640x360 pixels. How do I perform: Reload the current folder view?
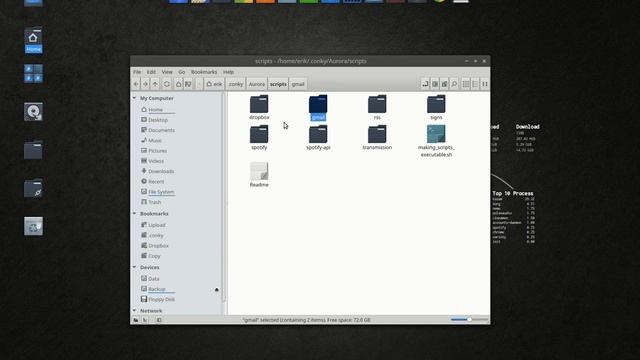coord(167,84)
